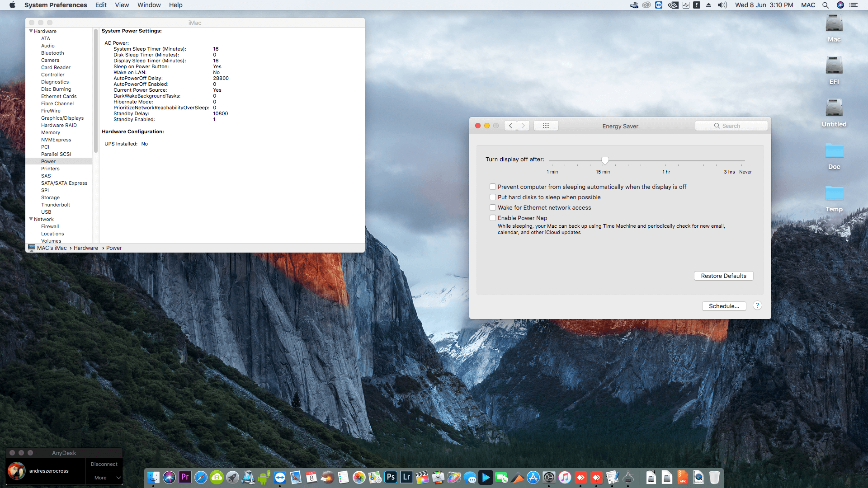868x488 pixels.
Task: Click the Spotlight search icon in menu bar
Action: (x=825, y=5)
